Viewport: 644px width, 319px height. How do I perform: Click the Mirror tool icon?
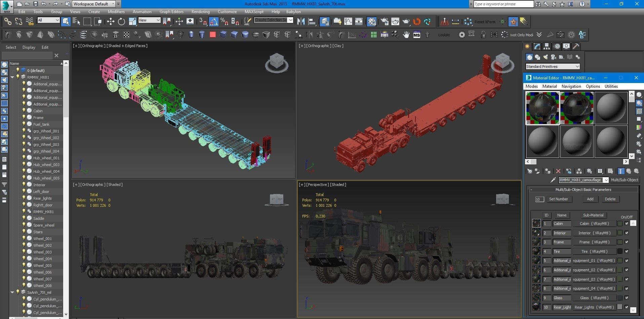pos(301,22)
